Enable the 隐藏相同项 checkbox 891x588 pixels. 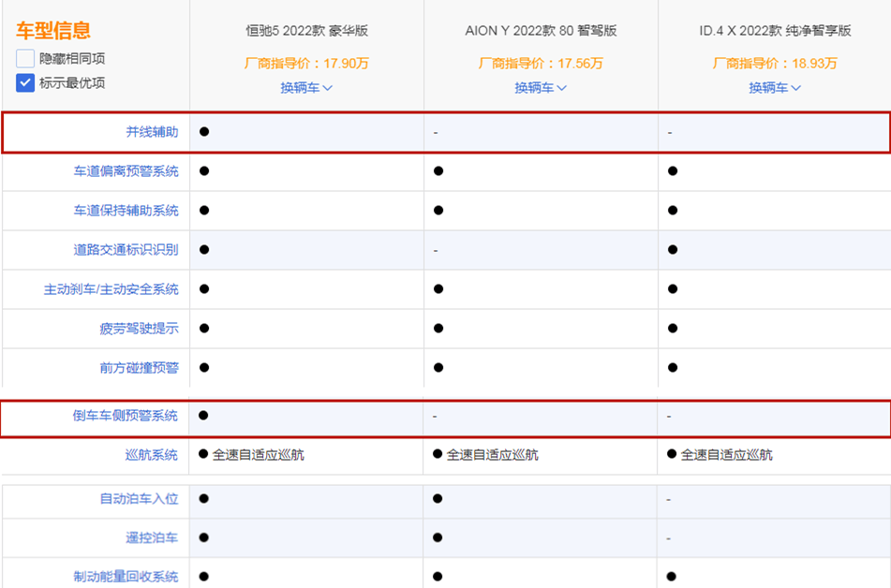click(x=25, y=58)
